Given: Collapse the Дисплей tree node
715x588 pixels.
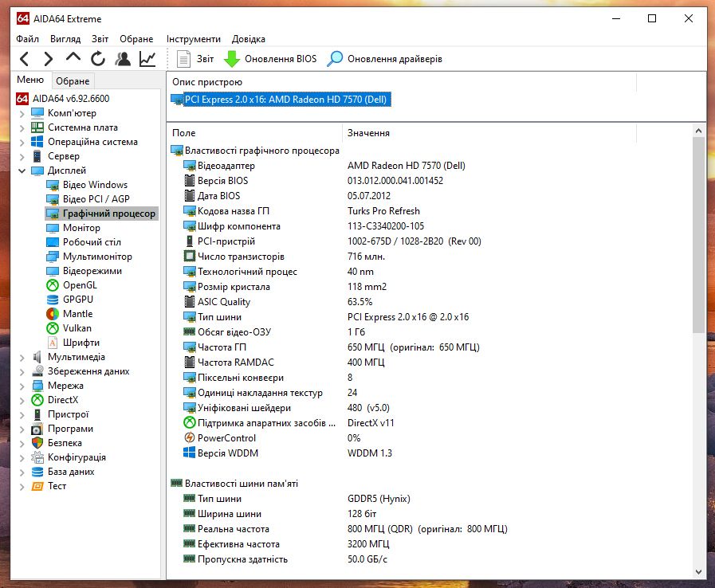Looking at the screenshot, I should point(22,171).
